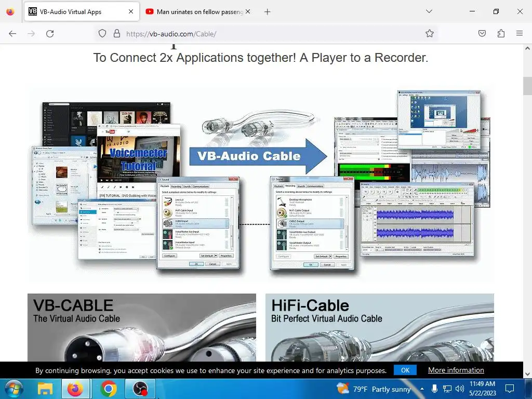The image size is (532, 399).
Task: Reload the current page
Action: pos(50,34)
